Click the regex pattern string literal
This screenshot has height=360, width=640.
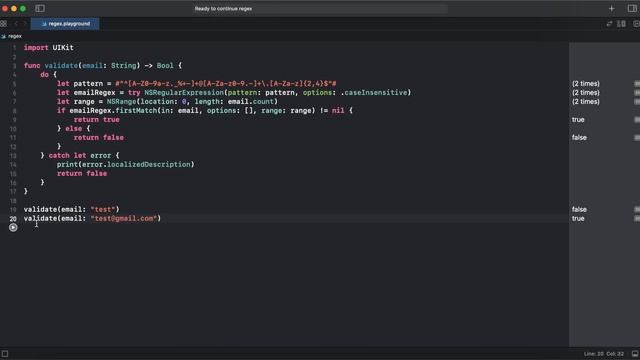coord(226,84)
